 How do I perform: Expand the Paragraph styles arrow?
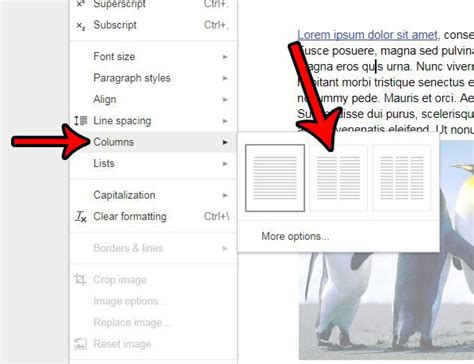225,78
